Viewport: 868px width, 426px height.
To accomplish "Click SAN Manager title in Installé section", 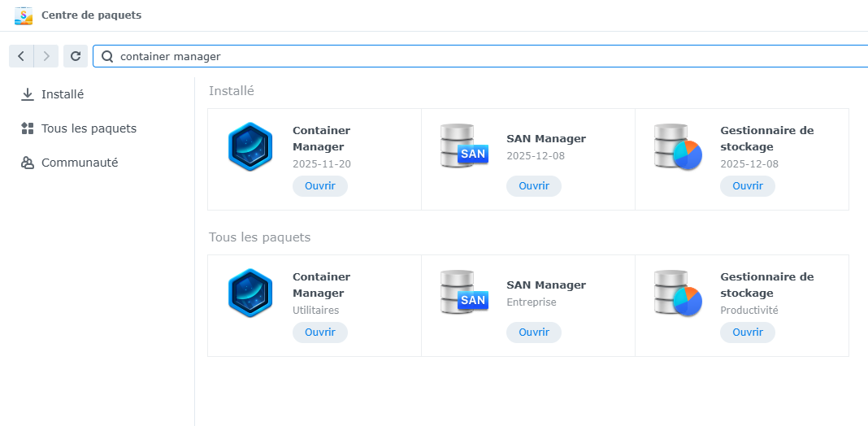I will 546,139.
